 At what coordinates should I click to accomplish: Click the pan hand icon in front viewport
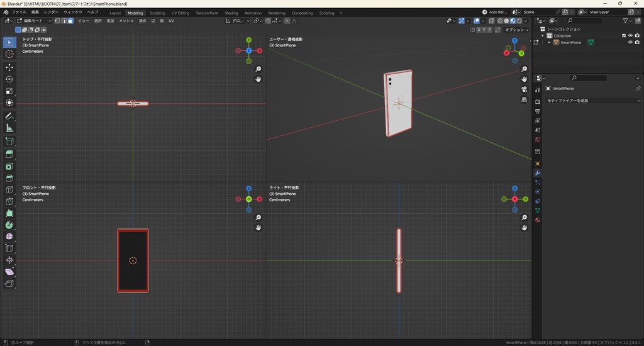coord(258,227)
